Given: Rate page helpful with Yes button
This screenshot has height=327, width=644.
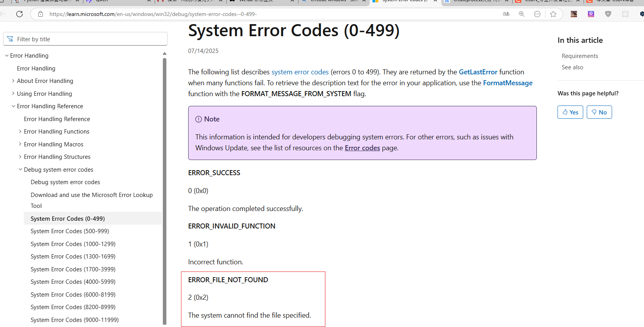Looking at the screenshot, I should pyautogui.click(x=570, y=112).
